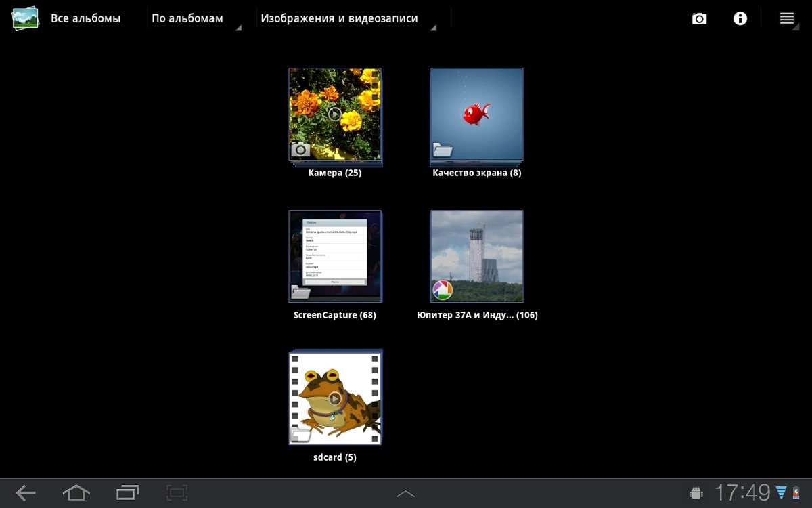Screen dimensions: 812x508
Task: Show album info via the info icon
Action: pos(740,19)
